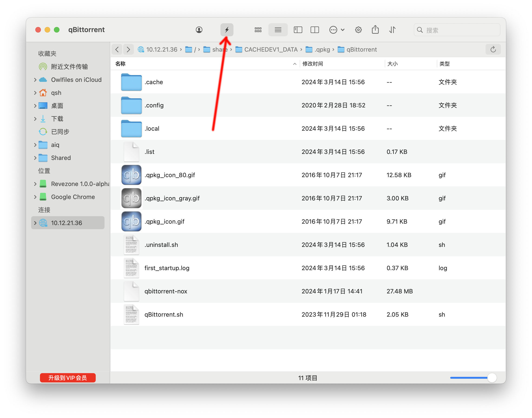Expand the aiq folder in sidebar
Screen dimensions: 532x418
35,145
